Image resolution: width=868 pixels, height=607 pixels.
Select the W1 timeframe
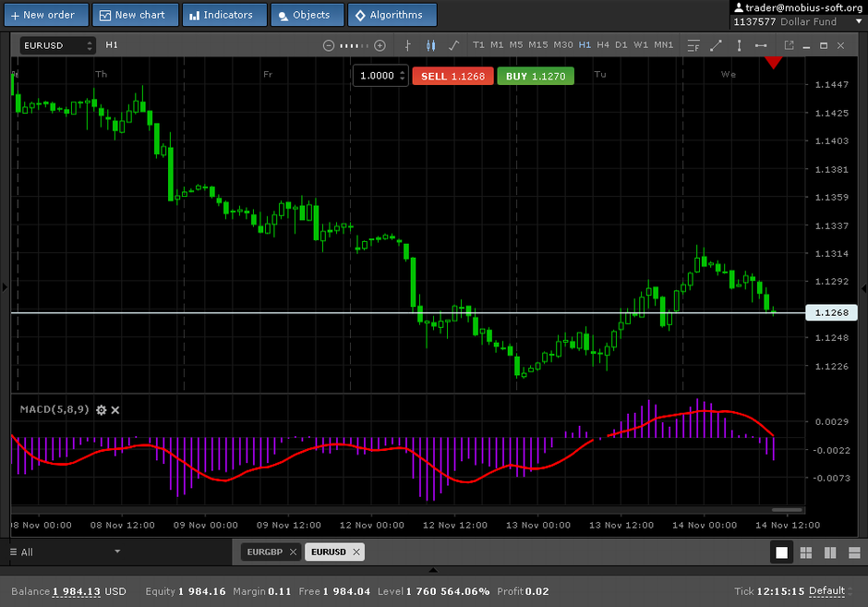(641, 45)
